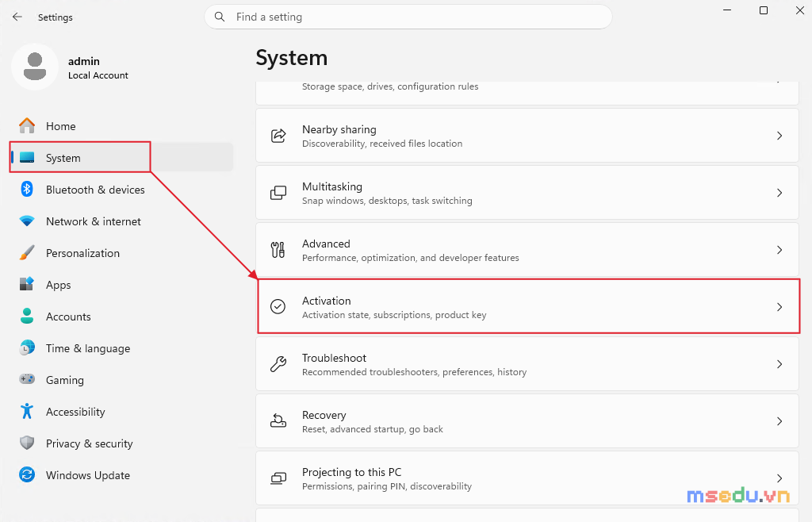
Task: Click the Recovery title text
Action: tap(324, 415)
